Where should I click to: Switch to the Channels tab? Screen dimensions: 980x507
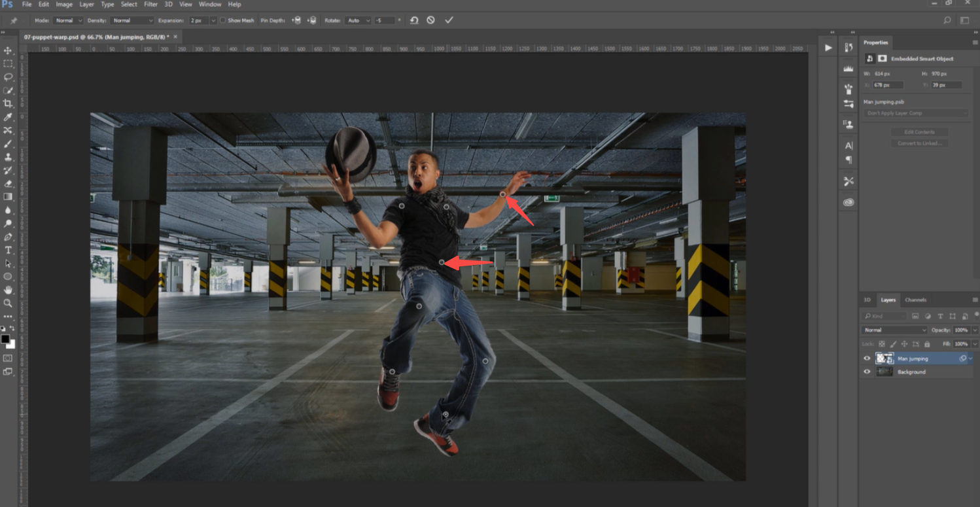[915, 300]
